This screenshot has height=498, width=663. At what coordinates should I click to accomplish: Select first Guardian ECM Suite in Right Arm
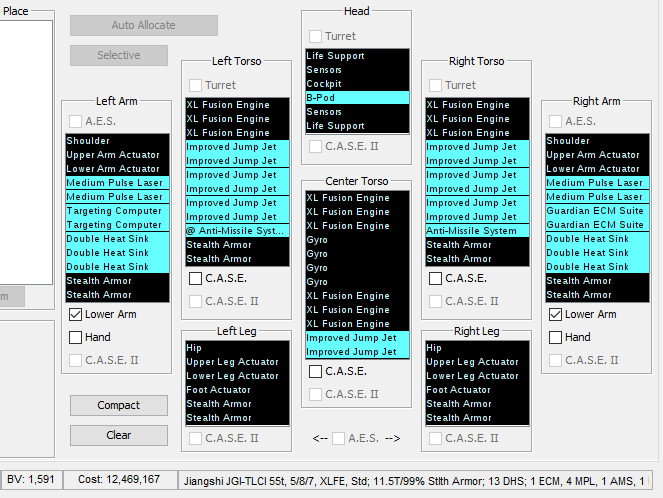[597, 211]
